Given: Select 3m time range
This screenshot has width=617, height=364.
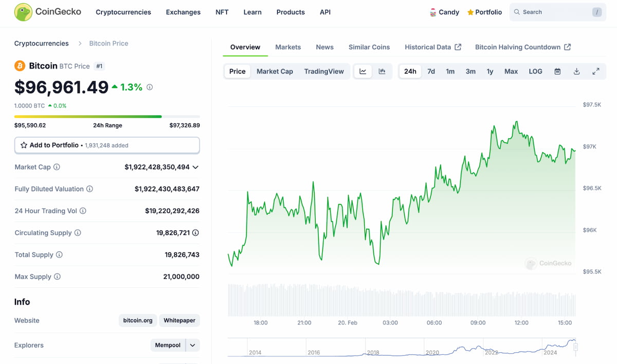Looking at the screenshot, I should pos(470,71).
